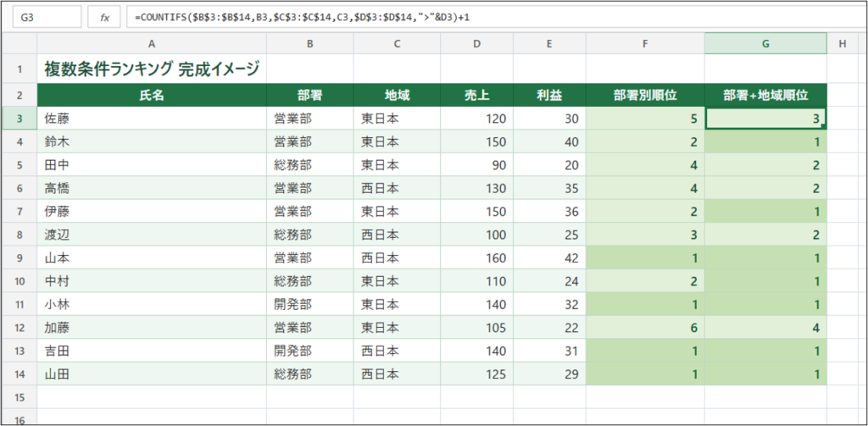Select column B header

pos(310,44)
